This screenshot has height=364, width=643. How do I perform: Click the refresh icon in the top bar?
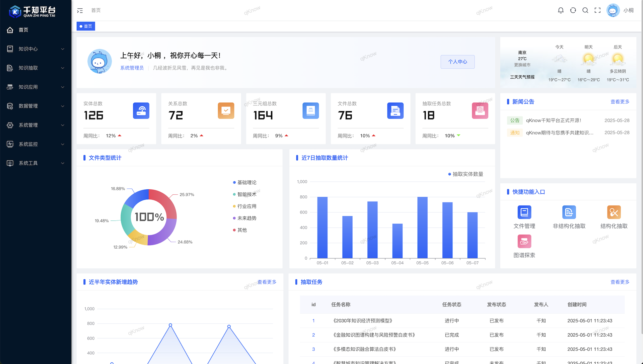(x=573, y=10)
